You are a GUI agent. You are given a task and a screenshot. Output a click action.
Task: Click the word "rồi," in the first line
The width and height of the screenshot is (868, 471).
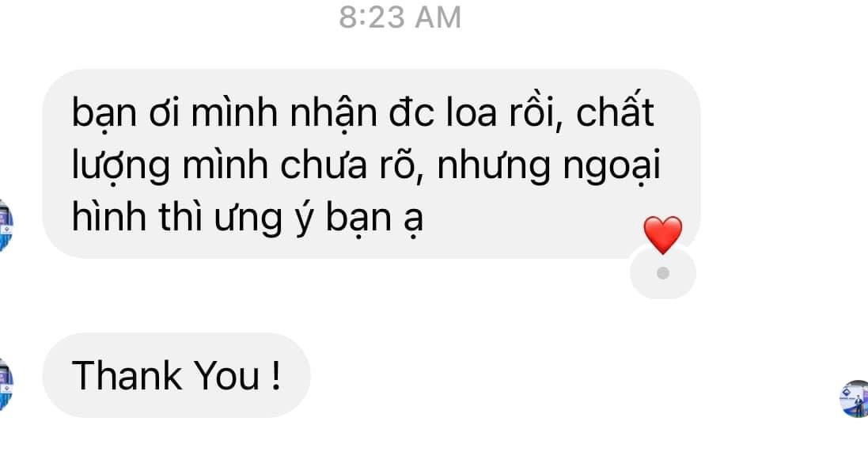(x=536, y=112)
